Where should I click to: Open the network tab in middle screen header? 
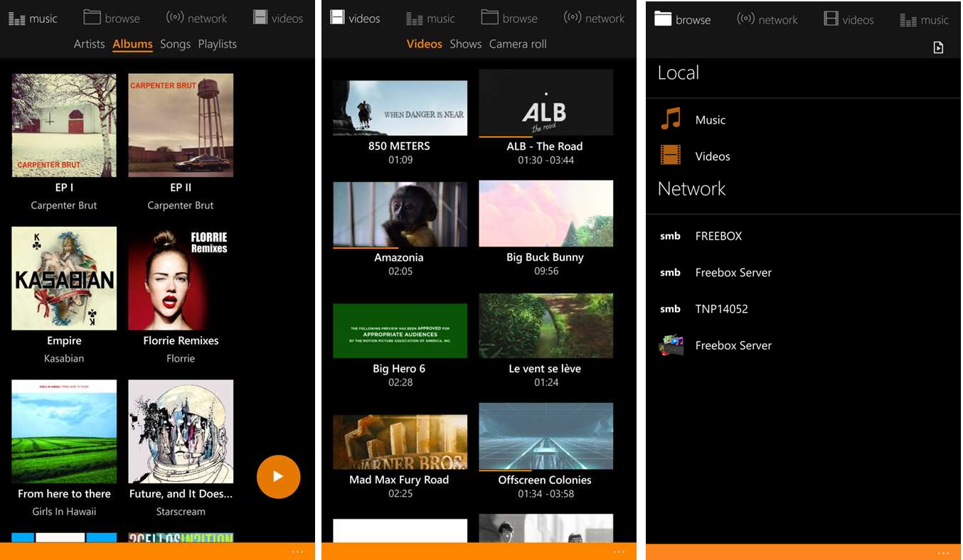(x=594, y=18)
